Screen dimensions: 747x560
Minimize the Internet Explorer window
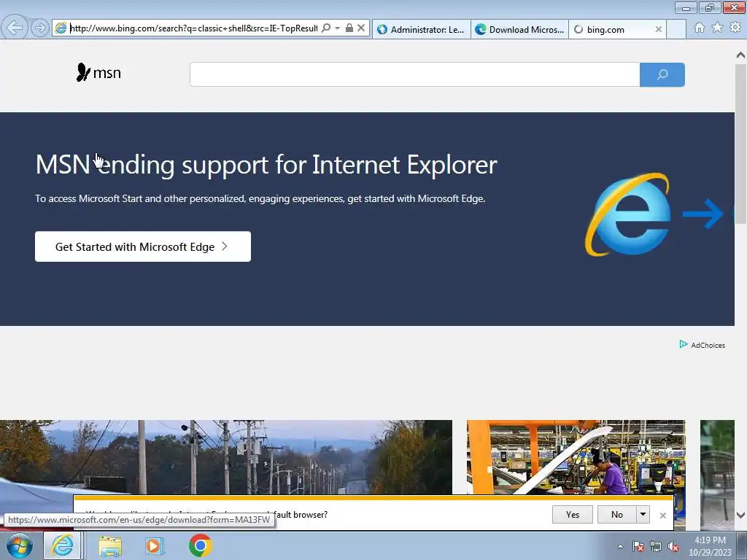click(x=686, y=7)
